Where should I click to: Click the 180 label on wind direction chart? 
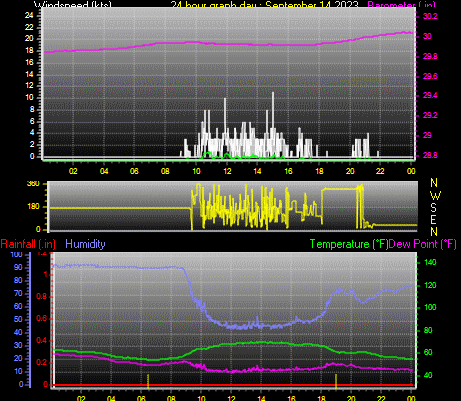point(33,206)
